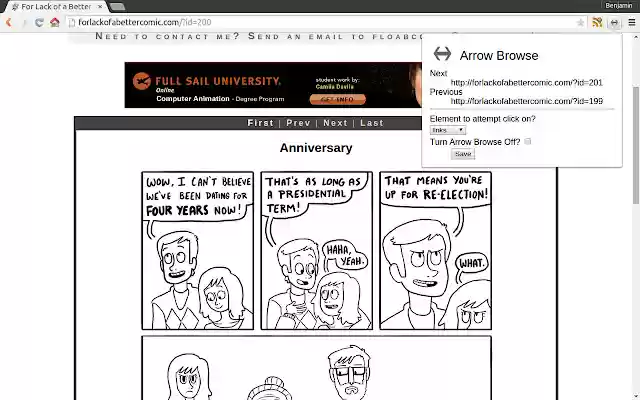Reload the page with the refresh icon
Image resolution: width=640 pixels, height=400 pixels.
39,22
